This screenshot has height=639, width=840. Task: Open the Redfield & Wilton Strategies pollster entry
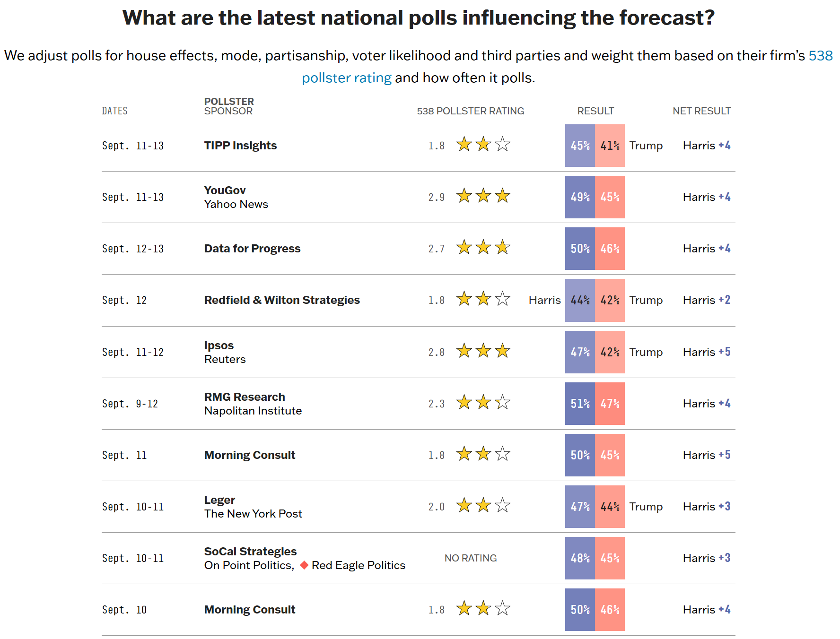click(x=282, y=300)
